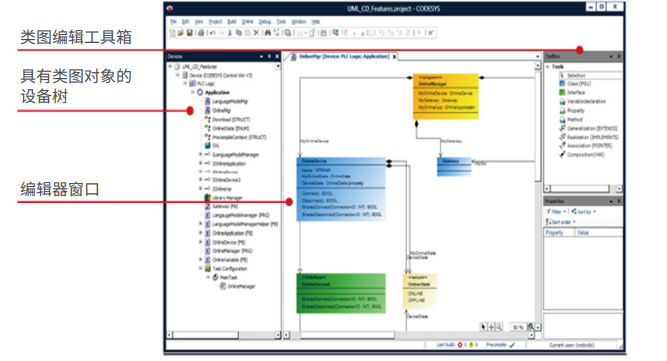Image resolution: width=667 pixels, height=361 pixels.
Task: Select the Method tool in Toolbox
Action: pos(571,119)
